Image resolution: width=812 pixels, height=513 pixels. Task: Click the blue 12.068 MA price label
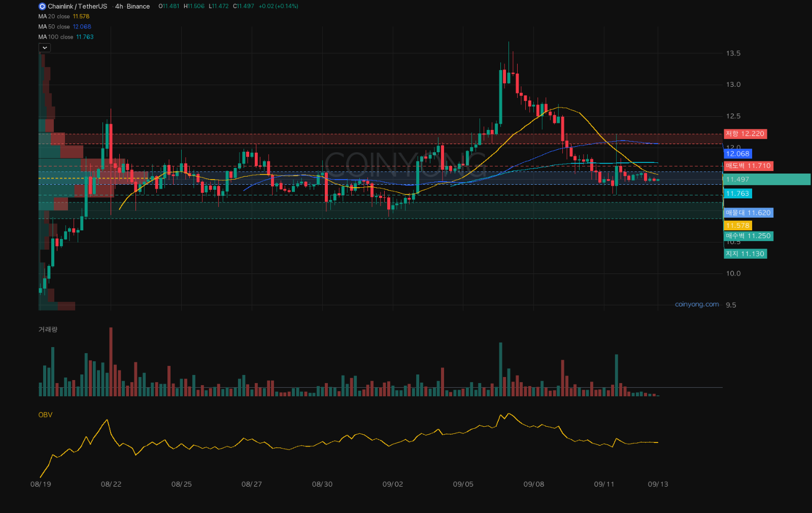click(737, 154)
